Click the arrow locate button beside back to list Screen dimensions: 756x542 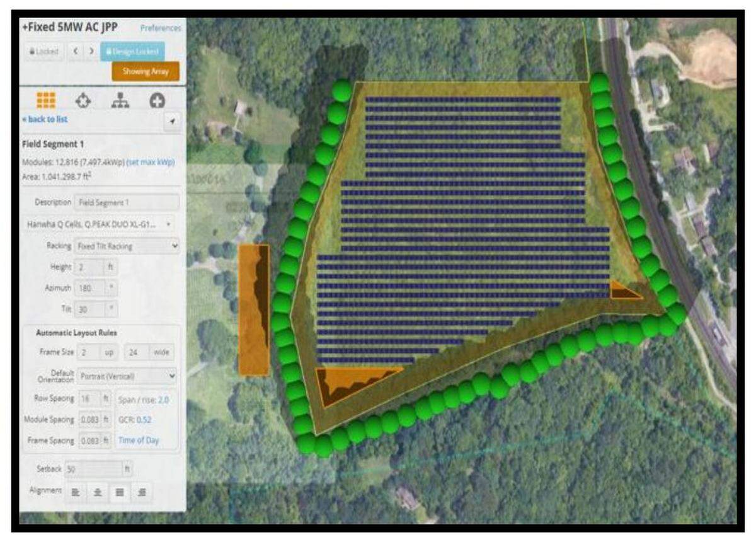173,121
